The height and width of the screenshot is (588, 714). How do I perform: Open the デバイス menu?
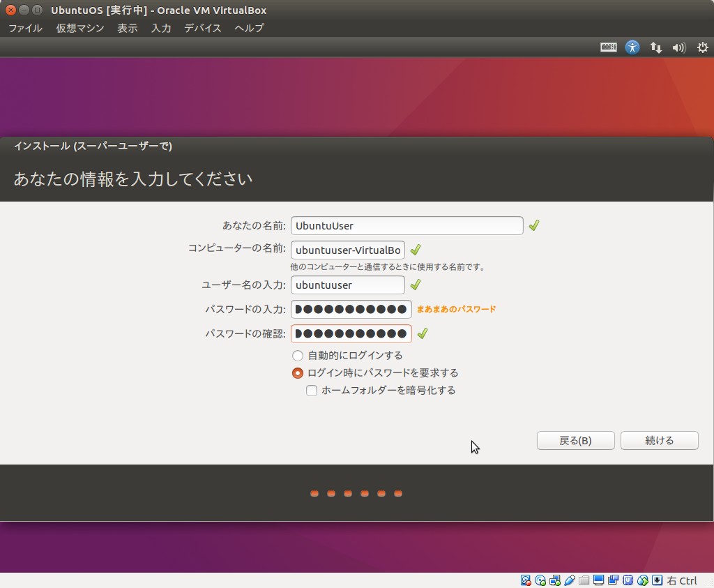(203, 28)
